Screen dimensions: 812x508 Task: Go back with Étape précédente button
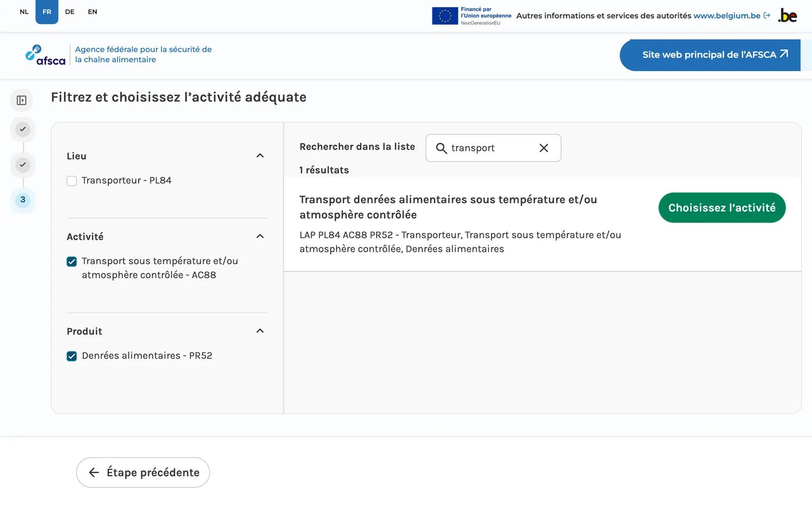(143, 472)
